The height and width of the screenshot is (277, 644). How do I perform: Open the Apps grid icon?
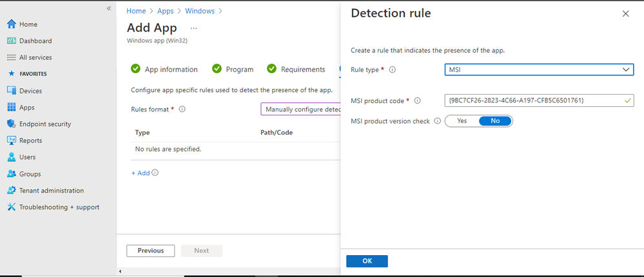(11, 108)
